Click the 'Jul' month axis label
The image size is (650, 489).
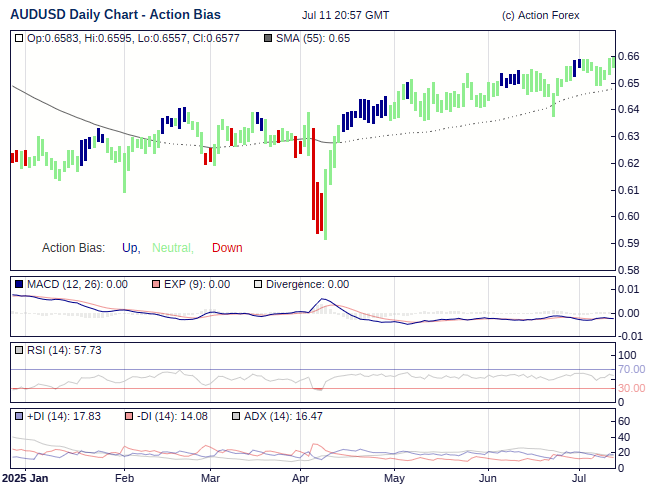580,479
